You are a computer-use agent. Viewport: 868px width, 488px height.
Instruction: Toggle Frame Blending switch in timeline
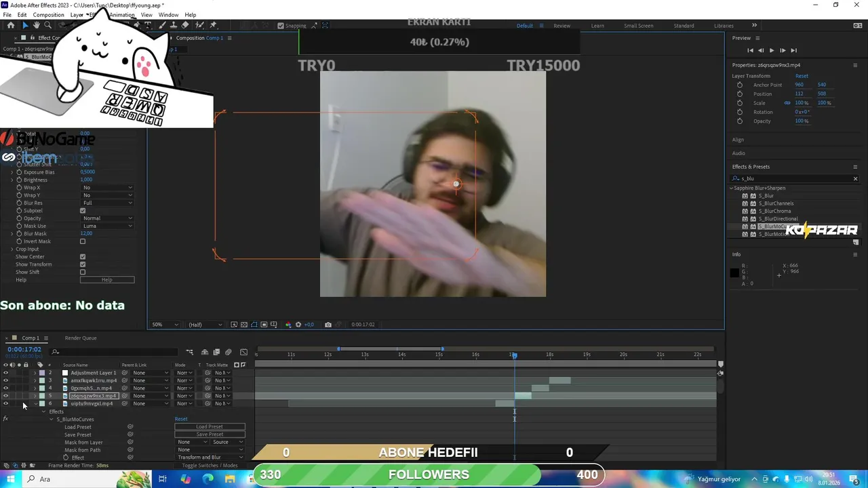click(x=216, y=352)
